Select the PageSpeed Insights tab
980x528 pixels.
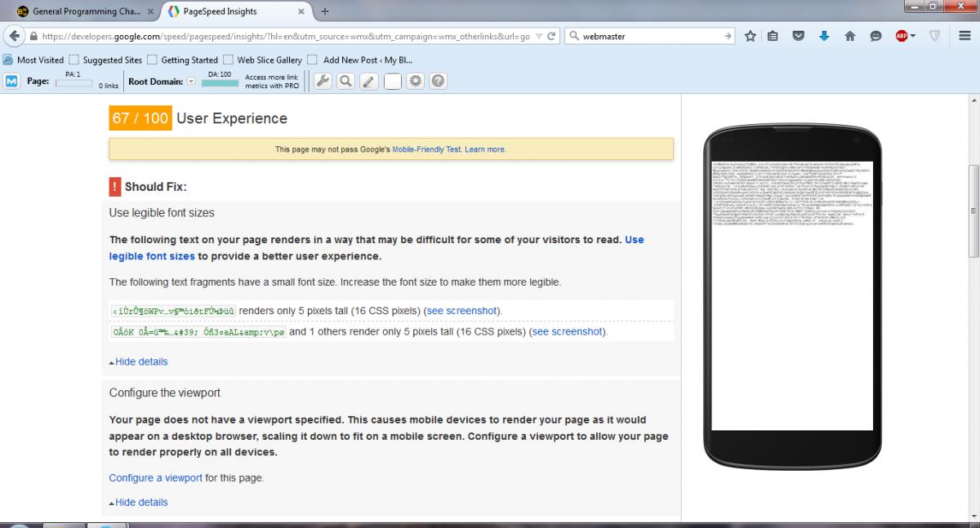click(235, 11)
